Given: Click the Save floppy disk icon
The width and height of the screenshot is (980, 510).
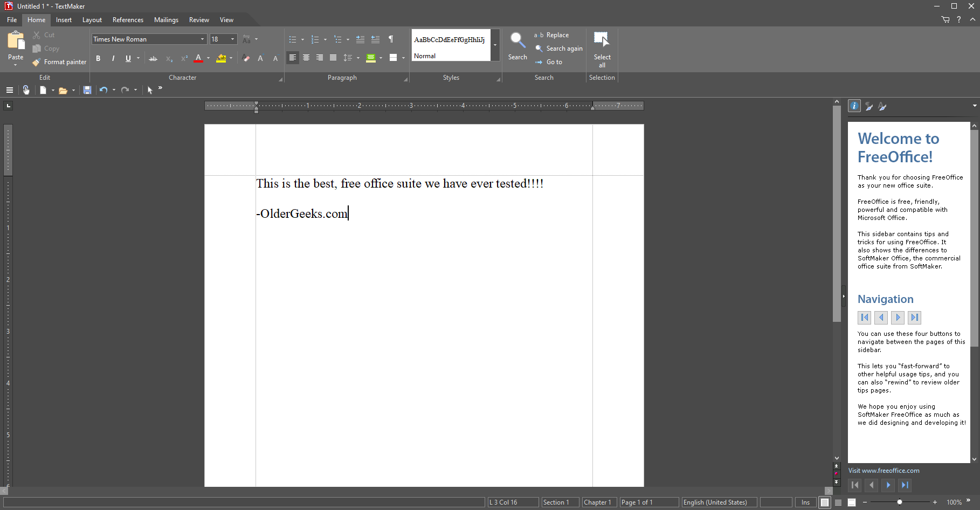Looking at the screenshot, I should 87,90.
